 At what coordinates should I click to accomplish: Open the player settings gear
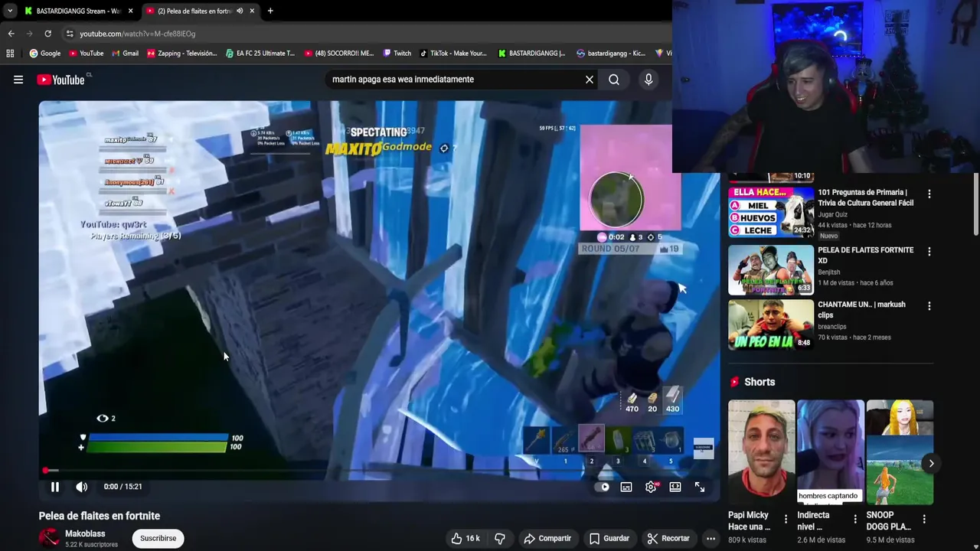651,487
